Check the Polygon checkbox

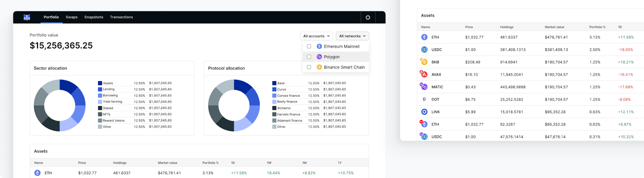(x=309, y=57)
